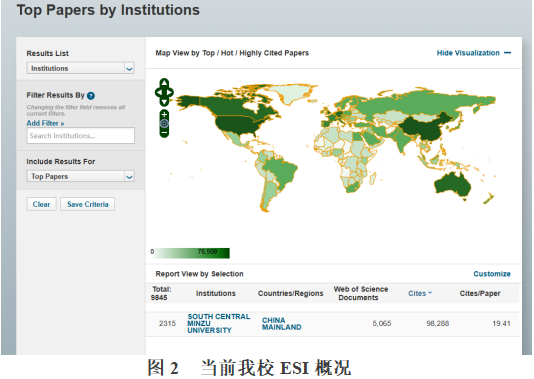This screenshot has width=534, height=379.
Task: Click the 19.41 cites per paper value
Action: click(501, 323)
